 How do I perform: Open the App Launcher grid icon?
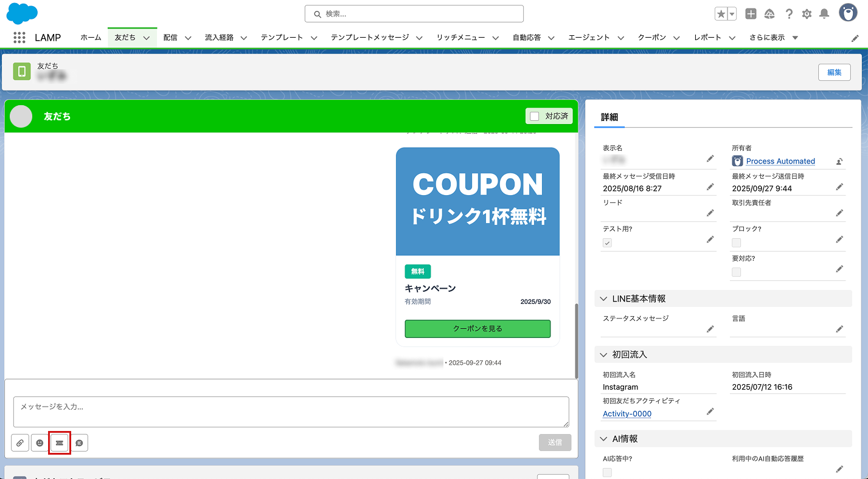point(19,38)
